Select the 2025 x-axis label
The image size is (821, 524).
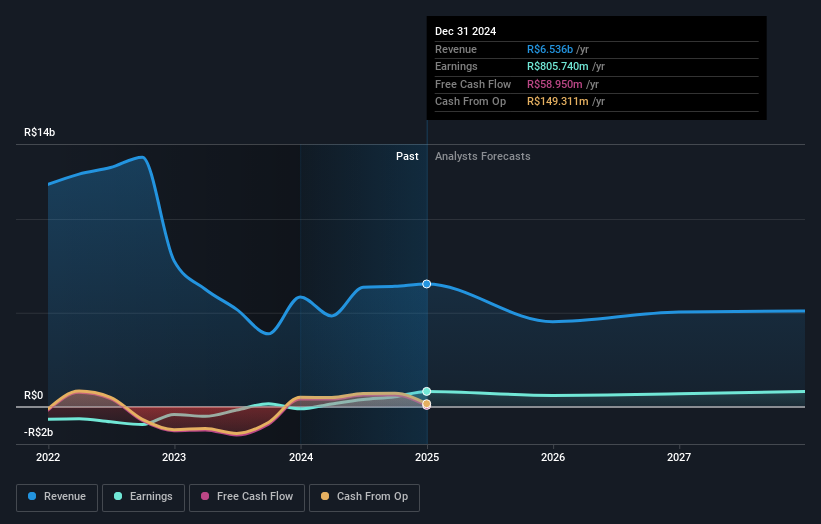click(x=427, y=457)
